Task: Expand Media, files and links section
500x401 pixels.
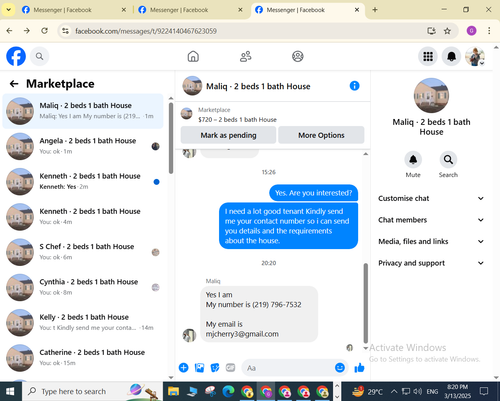Action: pyautogui.click(x=431, y=241)
